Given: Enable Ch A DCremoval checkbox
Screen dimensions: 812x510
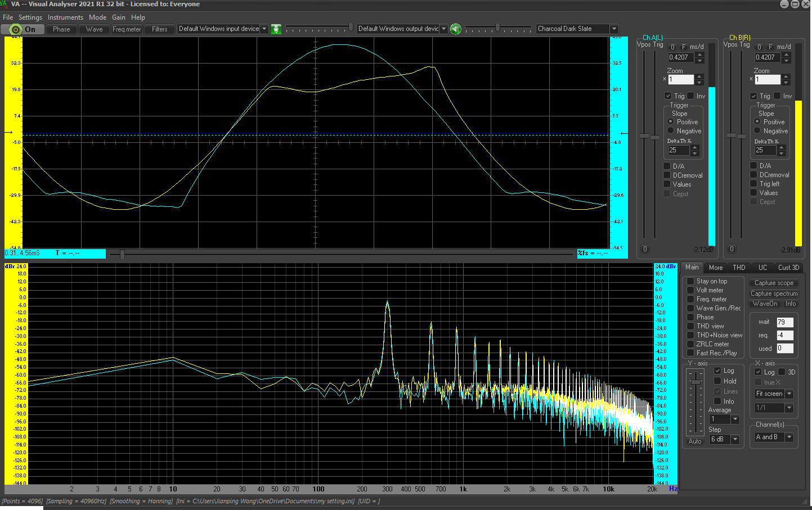Looking at the screenshot, I should 667,175.
